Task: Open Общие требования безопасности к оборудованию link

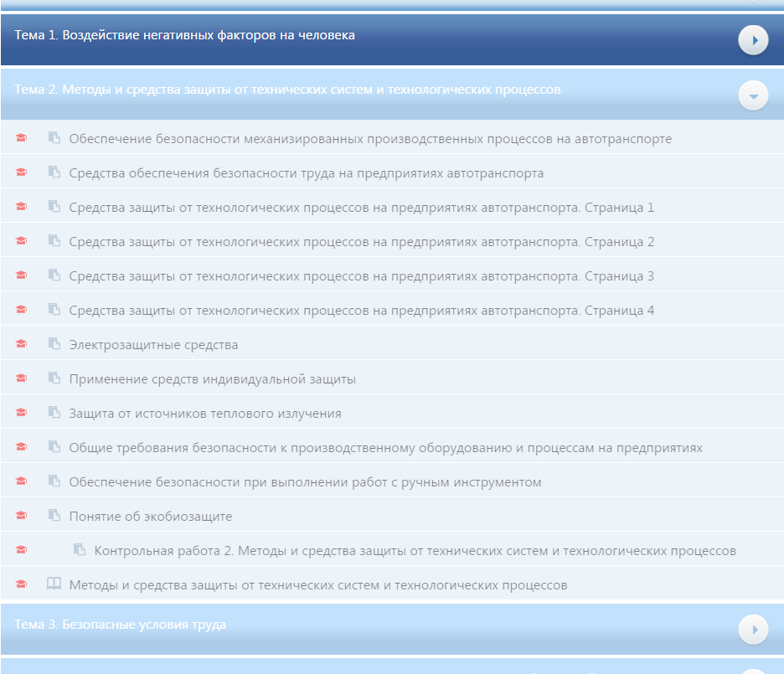Action: 385,448
